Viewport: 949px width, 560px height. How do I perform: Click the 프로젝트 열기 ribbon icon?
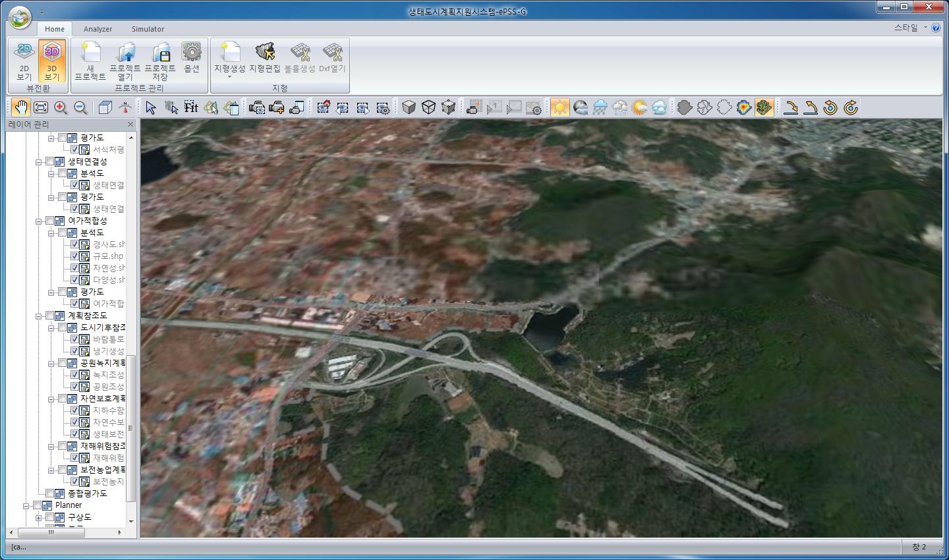pos(125,61)
